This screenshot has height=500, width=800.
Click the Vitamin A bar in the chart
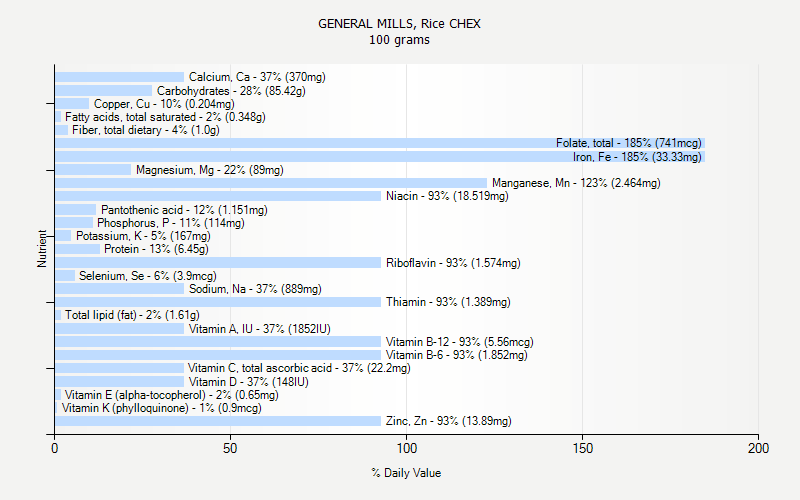(x=120, y=329)
